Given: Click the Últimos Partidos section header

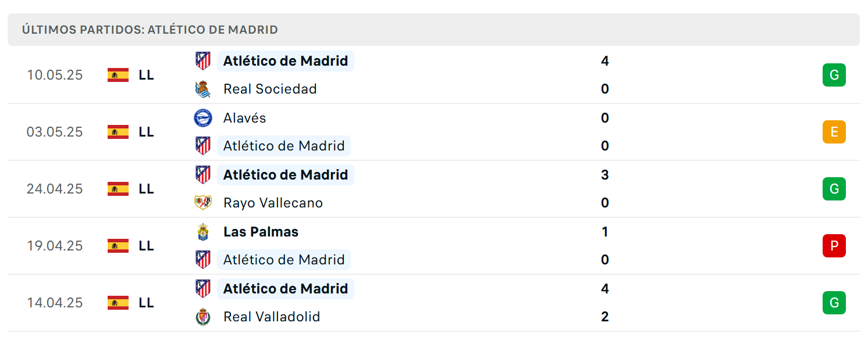Looking at the screenshot, I should [433, 30].
